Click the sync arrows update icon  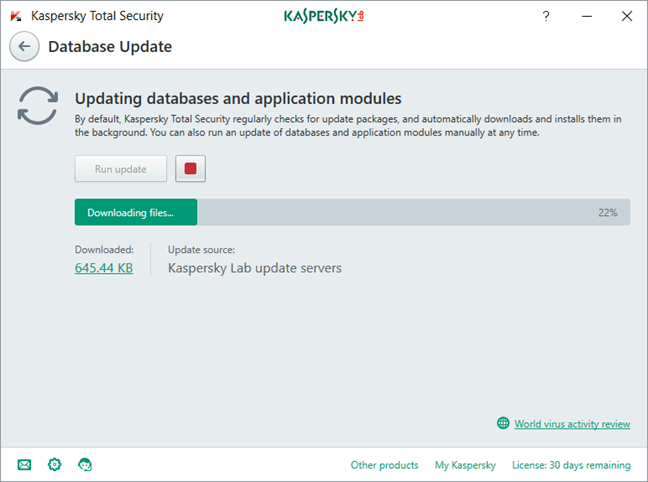coord(38,105)
